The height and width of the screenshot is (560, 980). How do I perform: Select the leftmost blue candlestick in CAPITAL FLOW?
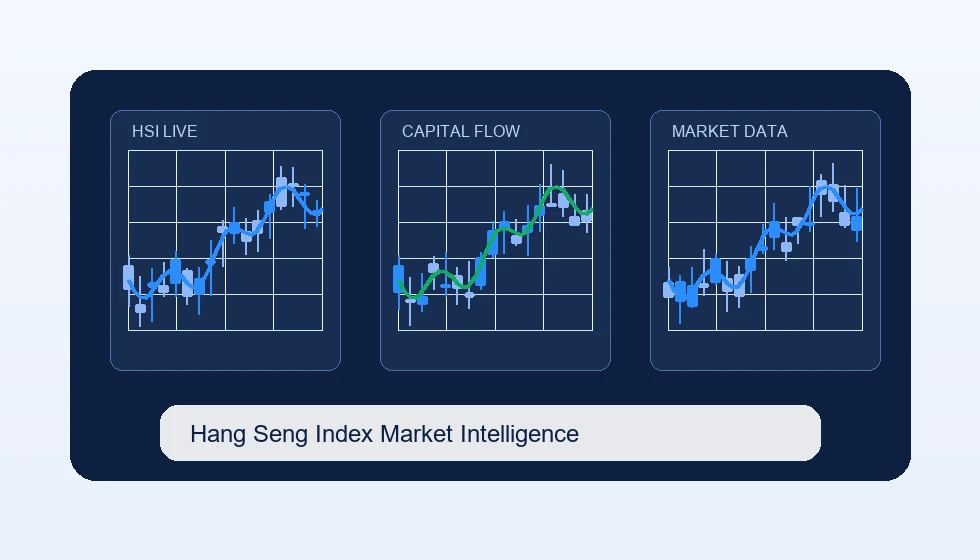click(399, 279)
